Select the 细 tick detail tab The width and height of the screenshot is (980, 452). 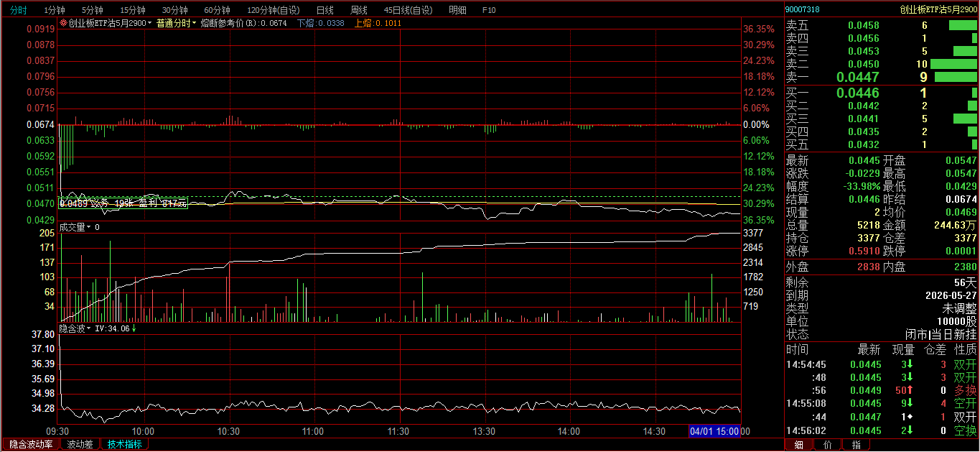coord(799,446)
